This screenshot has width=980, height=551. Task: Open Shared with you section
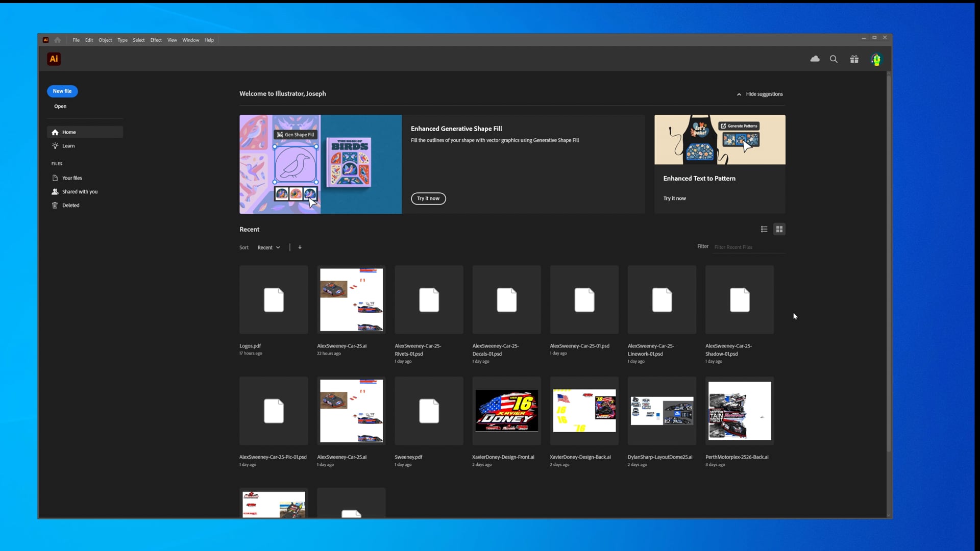(x=80, y=191)
